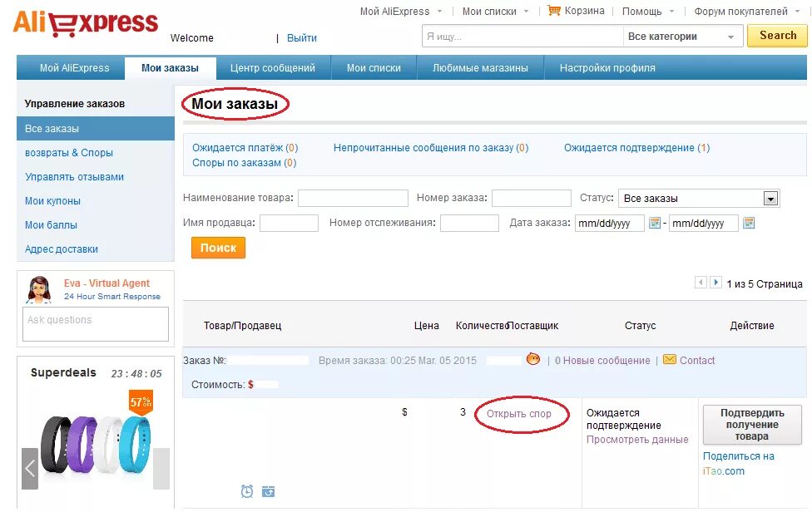Open Ожидается платёж (0) filter
Viewport: 812px width, 512px height.
[245, 147]
